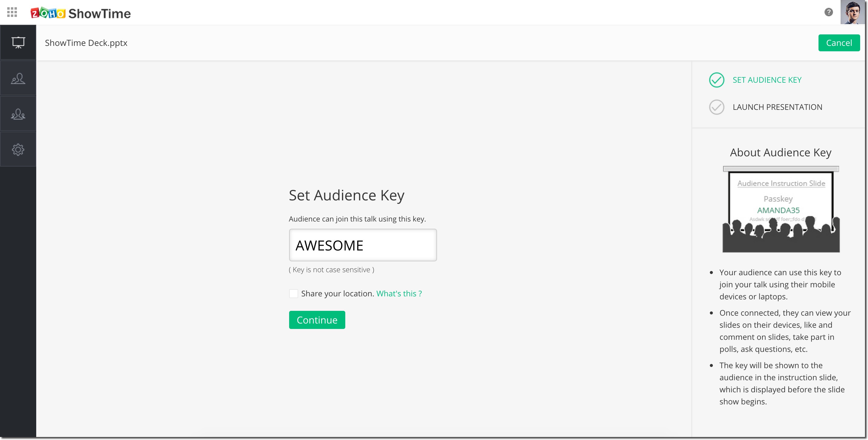Open the help question mark icon
Viewport: 868px width, 440px height.
pyautogui.click(x=828, y=12)
